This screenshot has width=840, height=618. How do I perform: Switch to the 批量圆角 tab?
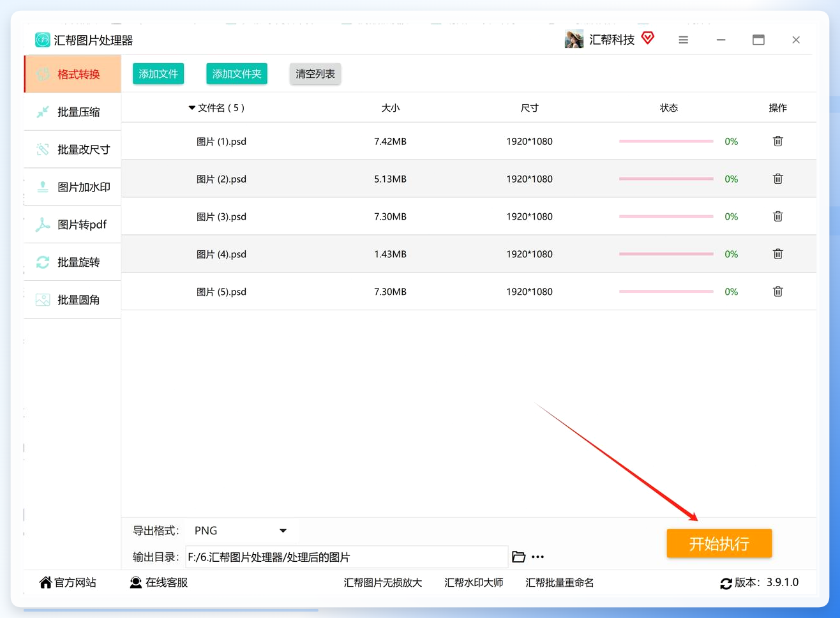point(72,300)
